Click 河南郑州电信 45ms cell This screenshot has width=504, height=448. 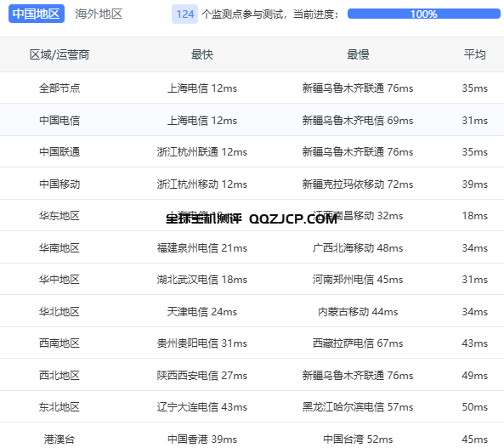[x=358, y=279]
